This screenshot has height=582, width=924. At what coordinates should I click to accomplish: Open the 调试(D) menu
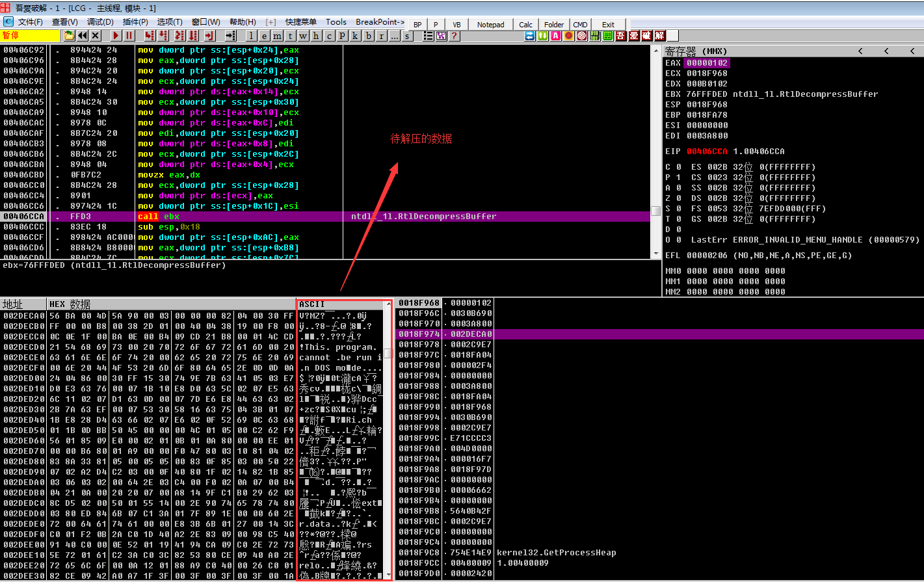pos(100,22)
